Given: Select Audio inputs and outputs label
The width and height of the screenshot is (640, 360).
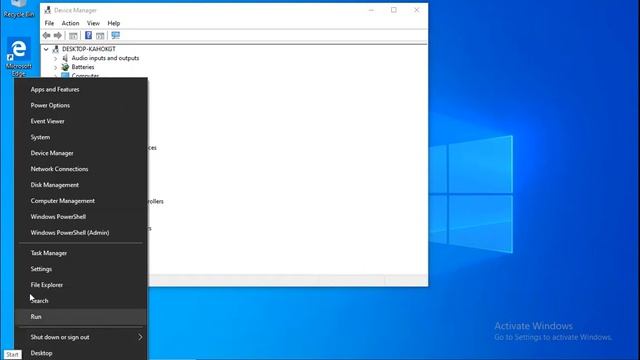Looking at the screenshot, I should pyautogui.click(x=105, y=58).
